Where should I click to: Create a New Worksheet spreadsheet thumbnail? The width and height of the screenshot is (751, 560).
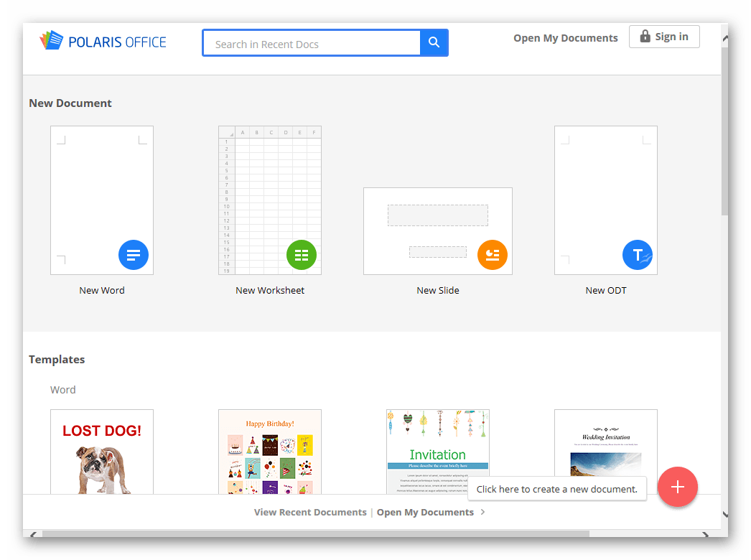(270, 200)
